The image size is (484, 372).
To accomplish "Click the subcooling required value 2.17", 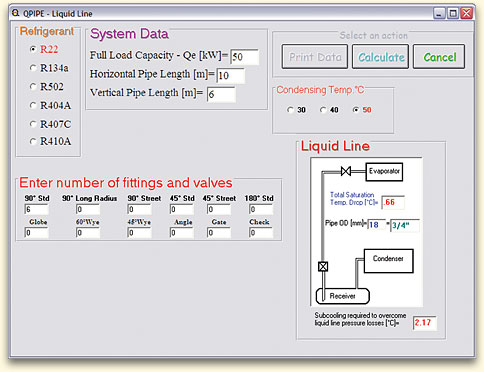I will coord(425,323).
